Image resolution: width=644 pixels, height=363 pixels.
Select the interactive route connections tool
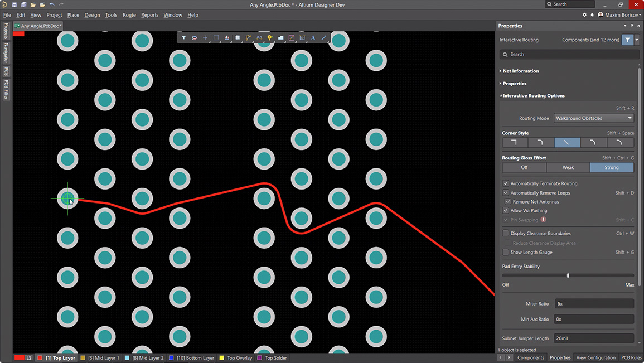click(x=249, y=38)
